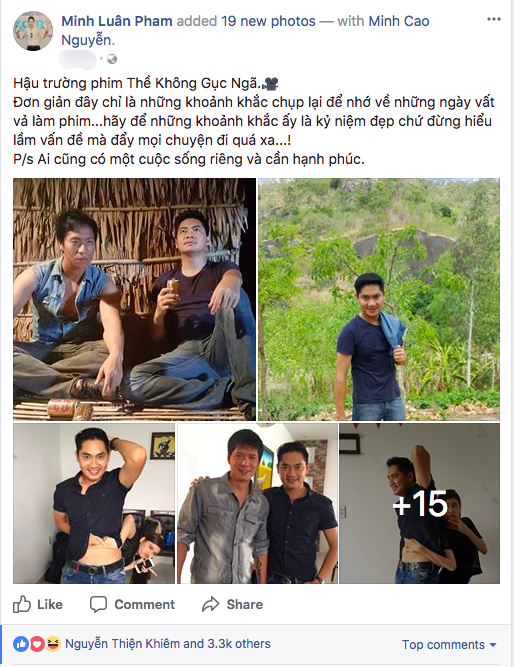Image resolution: width=514 pixels, height=667 pixels.
Task: Expand the Top comments dropdown
Action: tap(449, 644)
